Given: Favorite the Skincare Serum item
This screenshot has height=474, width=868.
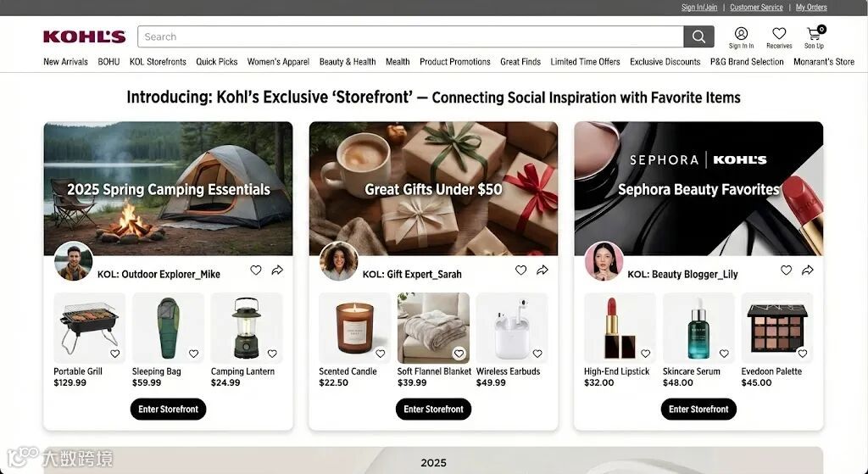Looking at the screenshot, I should click(724, 354).
